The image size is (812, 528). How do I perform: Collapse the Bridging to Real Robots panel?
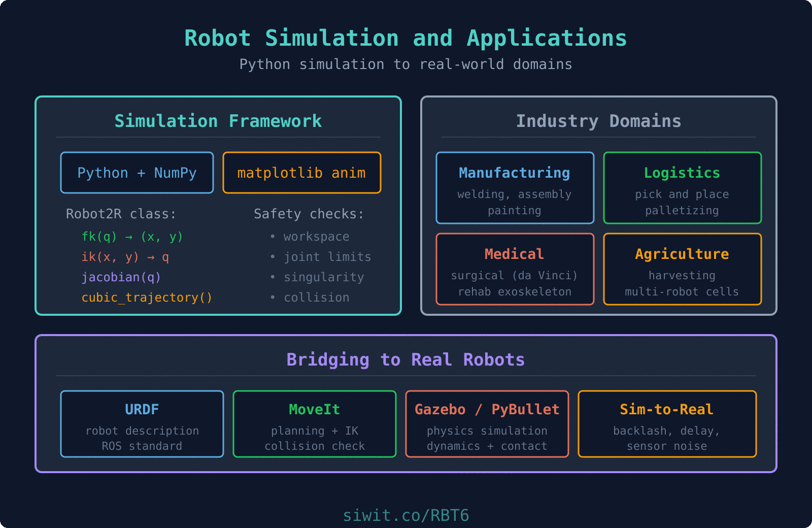[405, 359]
